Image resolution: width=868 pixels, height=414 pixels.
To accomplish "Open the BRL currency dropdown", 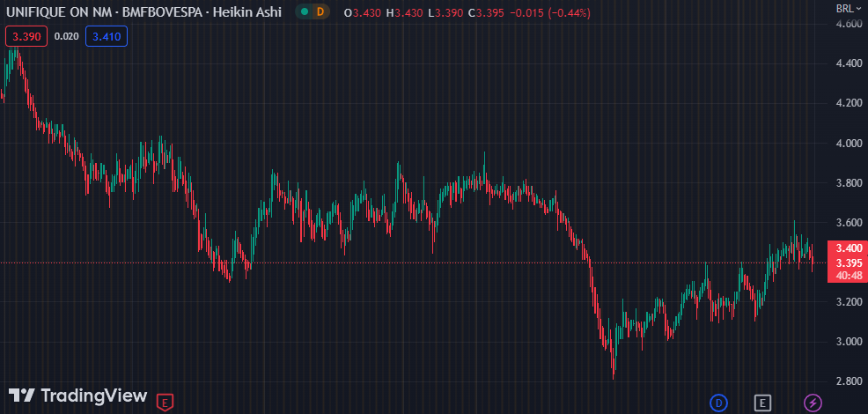I will click(x=850, y=8).
